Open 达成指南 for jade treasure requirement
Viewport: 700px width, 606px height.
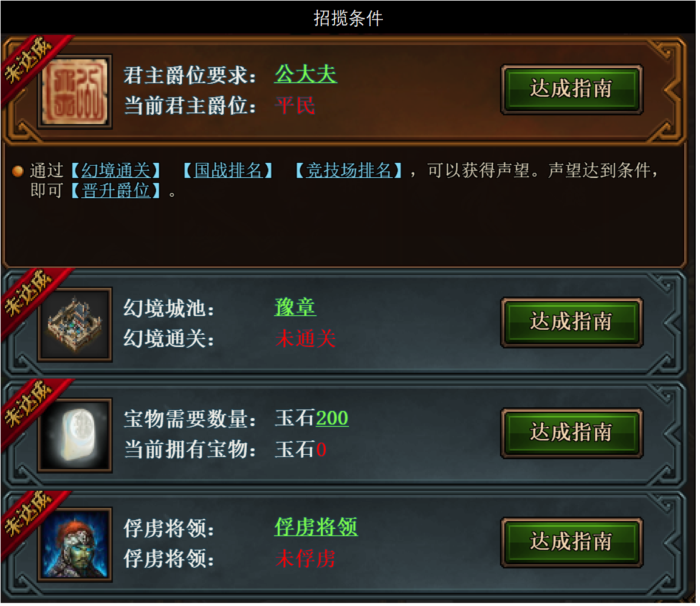[572, 433]
